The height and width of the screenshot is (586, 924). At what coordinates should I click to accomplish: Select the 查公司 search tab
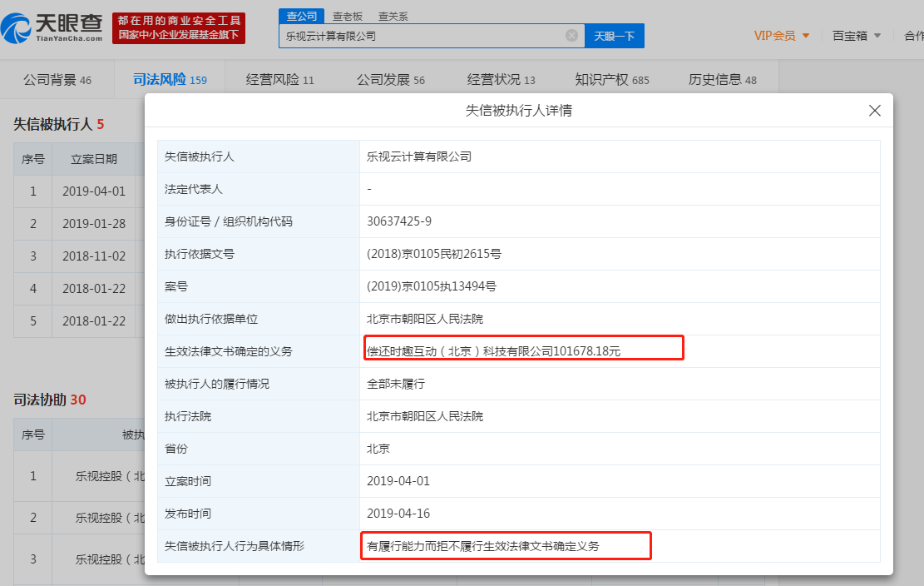(x=302, y=16)
